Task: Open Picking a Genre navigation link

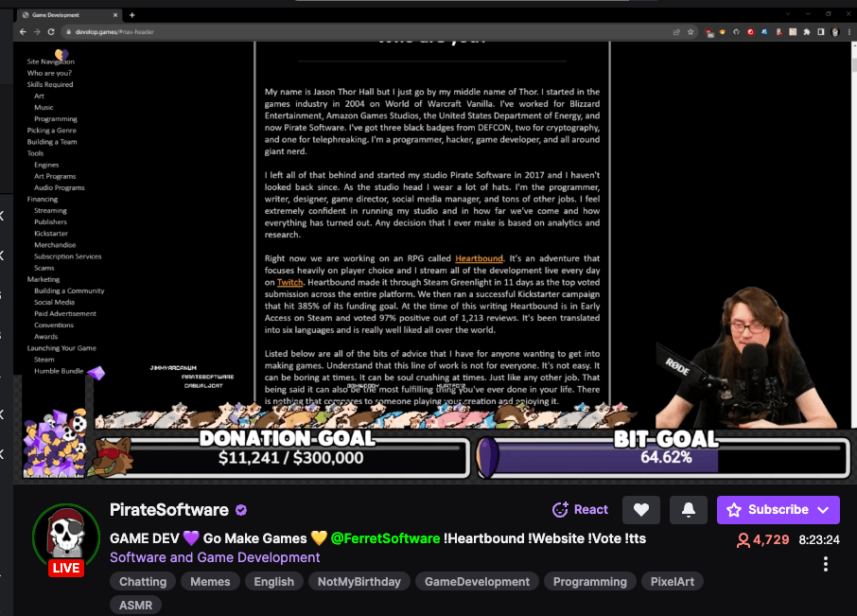Action: (x=52, y=131)
